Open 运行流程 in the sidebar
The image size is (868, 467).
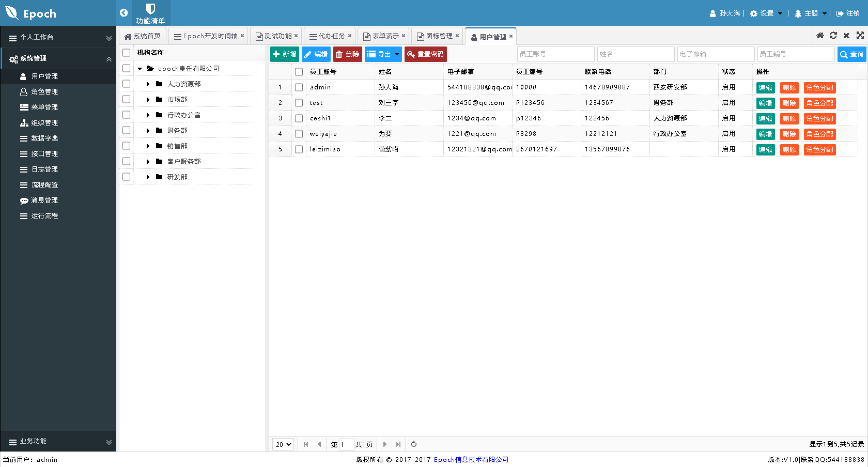coord(58,216)
